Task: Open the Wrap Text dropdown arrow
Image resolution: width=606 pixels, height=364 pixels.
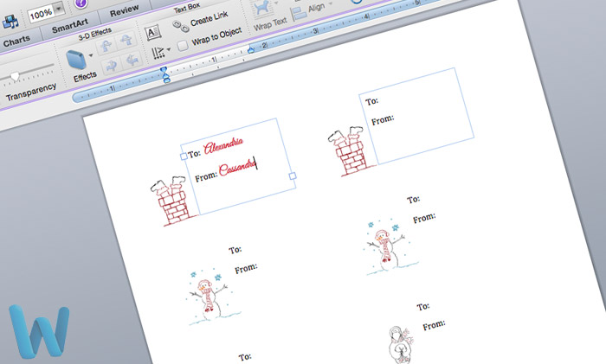Action: tap(276, 3)
